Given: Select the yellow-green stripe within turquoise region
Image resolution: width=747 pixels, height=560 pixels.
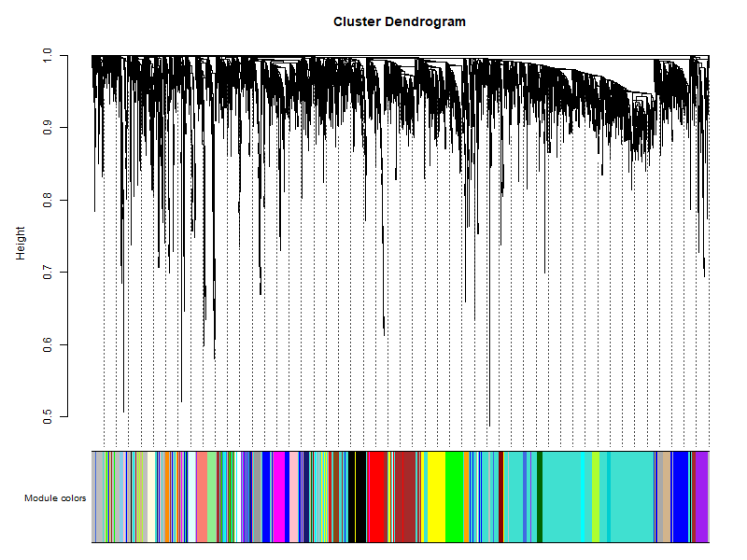Looking at the screenshot, I should click(x=596, y=497).
